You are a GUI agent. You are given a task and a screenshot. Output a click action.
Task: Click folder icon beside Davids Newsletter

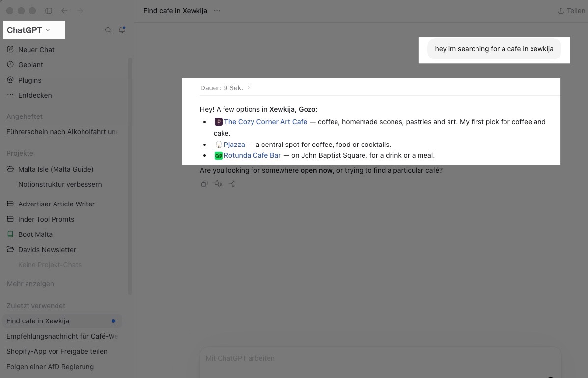pos(10,249)
